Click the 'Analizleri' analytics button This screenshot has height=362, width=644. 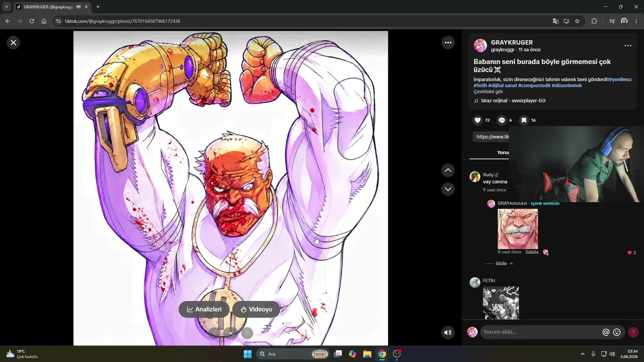coord(204,309)
